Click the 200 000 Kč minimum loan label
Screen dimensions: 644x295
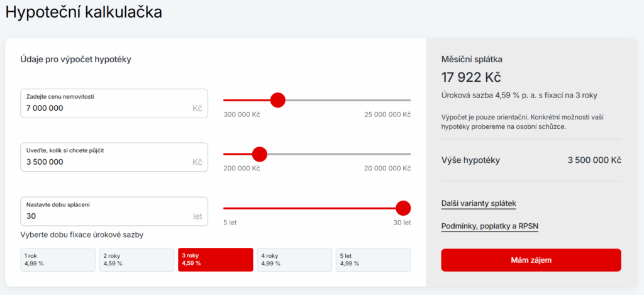[241, 169]
